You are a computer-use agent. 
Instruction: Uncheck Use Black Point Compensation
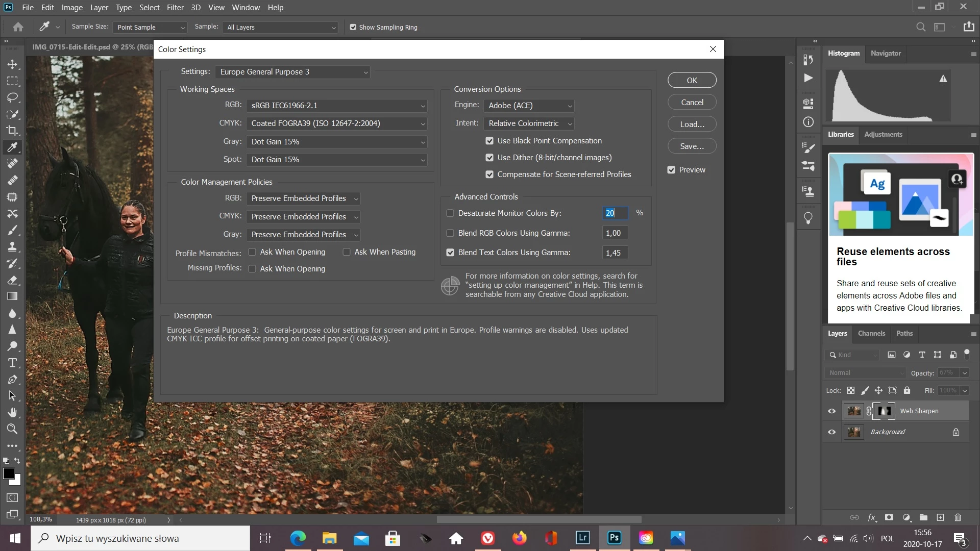489,141
